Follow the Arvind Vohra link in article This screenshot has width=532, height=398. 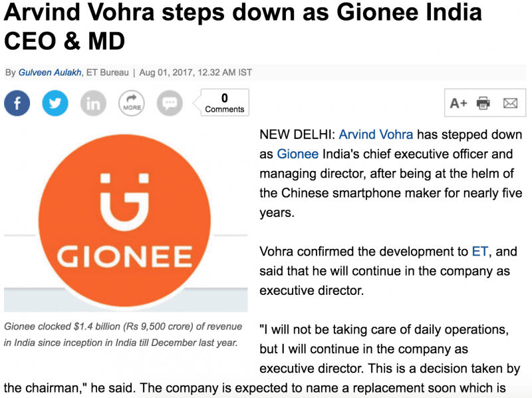376,134
